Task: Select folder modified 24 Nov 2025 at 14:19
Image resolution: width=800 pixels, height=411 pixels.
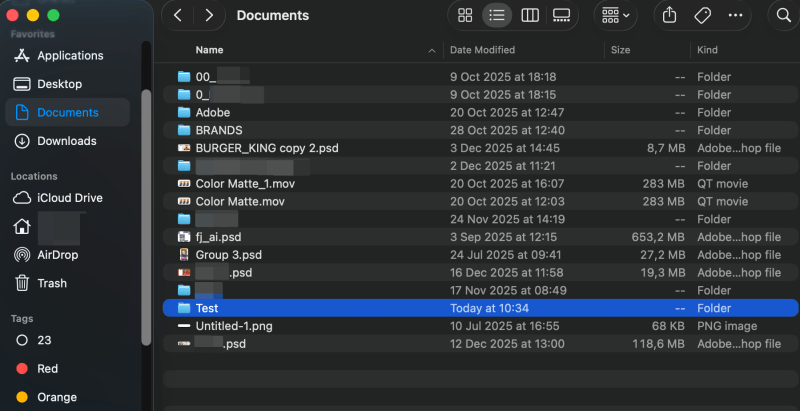Action: 481,219
